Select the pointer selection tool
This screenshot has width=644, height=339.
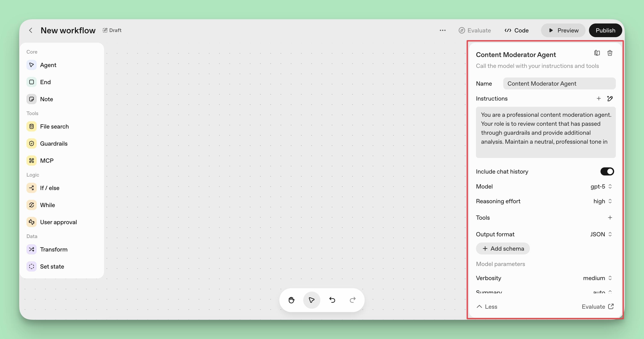[x=312, y=300]
